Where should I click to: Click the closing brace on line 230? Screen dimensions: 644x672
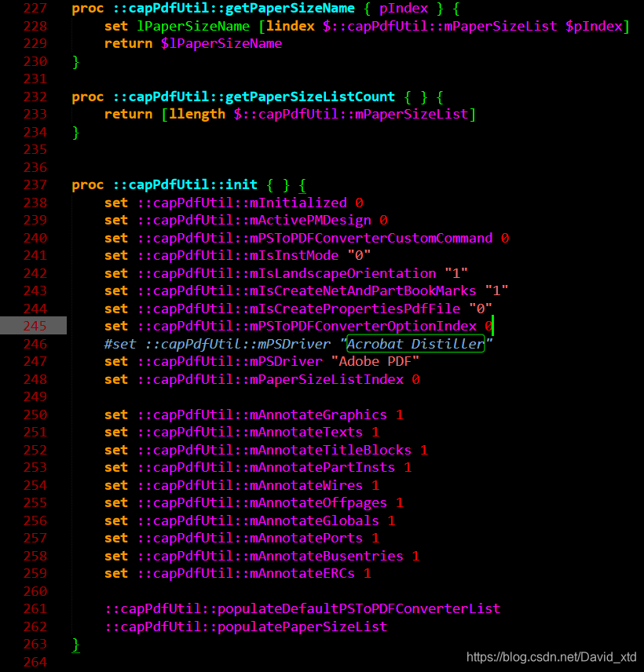click(x=76, y=62)
